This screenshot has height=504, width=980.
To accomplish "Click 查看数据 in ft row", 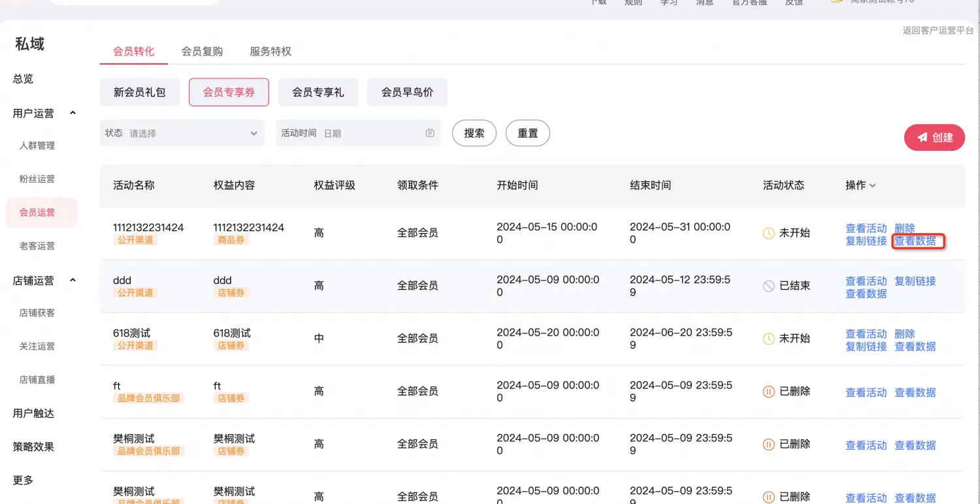I will pyautogui.click(x=915, y=392).
